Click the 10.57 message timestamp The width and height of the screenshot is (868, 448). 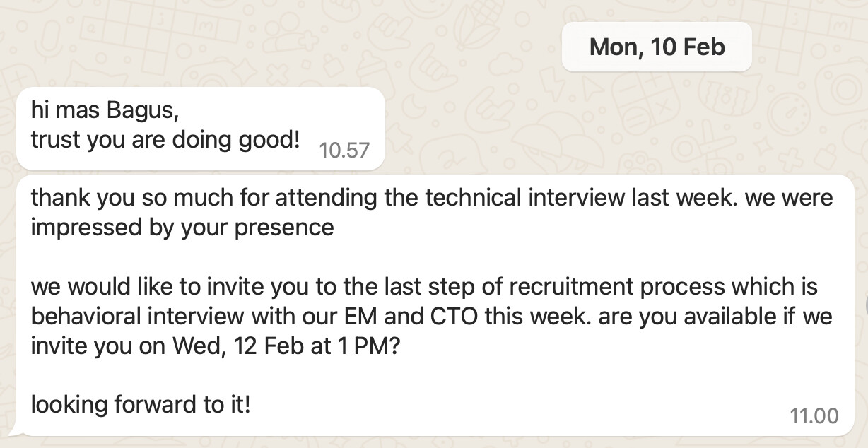pos(344,150)
